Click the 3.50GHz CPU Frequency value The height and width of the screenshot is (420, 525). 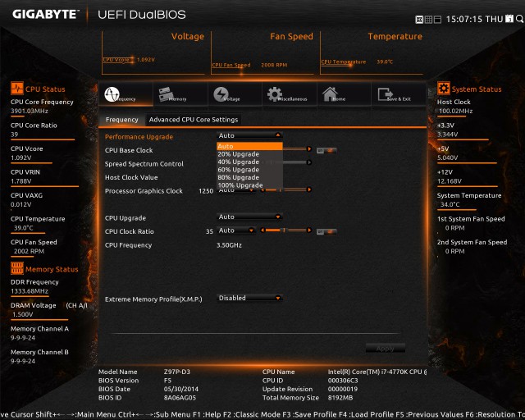pos(229,245)
